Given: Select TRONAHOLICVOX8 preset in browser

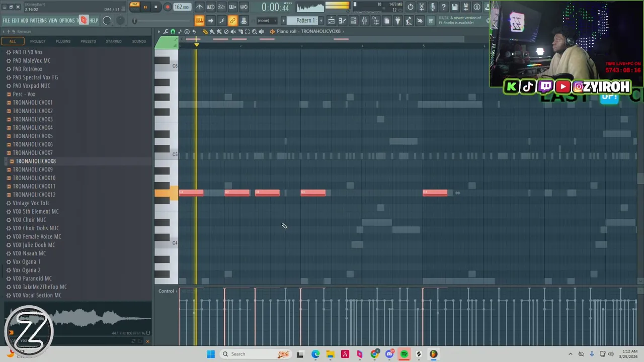Looking at the screenshot, I should click(x=36, y=161).
